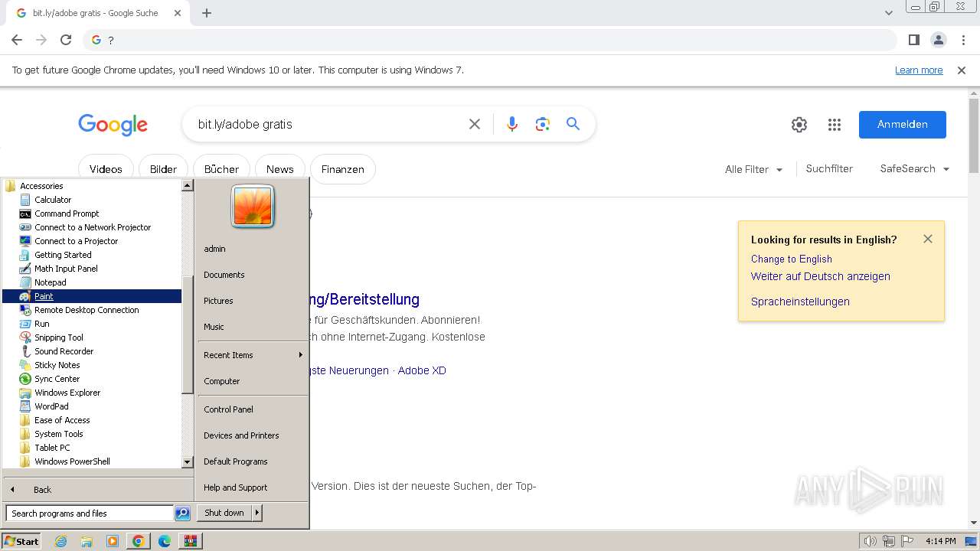Click the Chrome address bar
980x551 pixels.
click(490, 40)
